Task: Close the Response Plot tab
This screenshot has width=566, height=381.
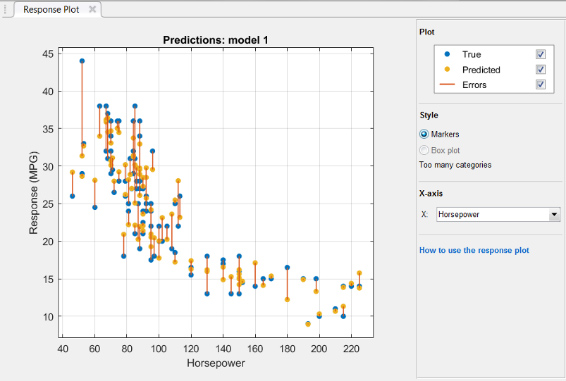Action: (92, 9)
